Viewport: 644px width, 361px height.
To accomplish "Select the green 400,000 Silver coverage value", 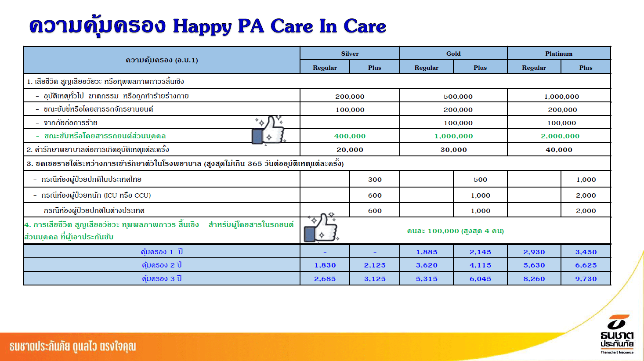I will pyautogui.click(x=350, y=136).
